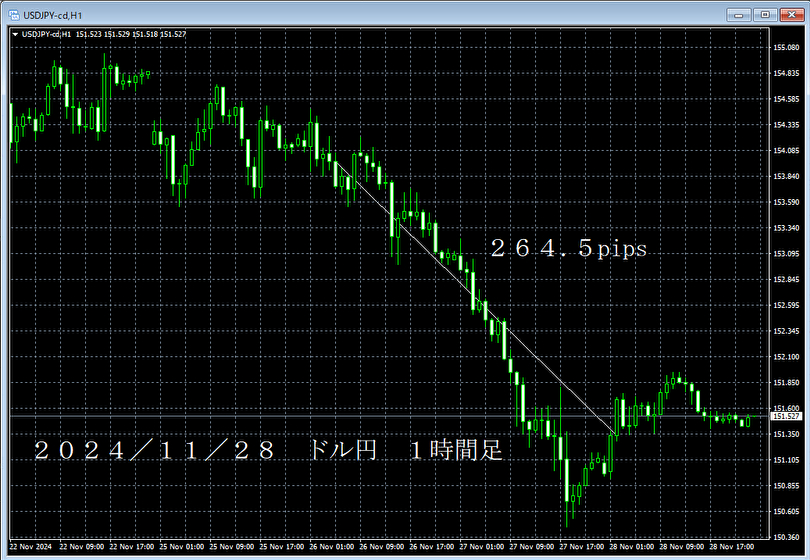Click the 154.835 price scale label
The width and height of the screenshot is (810, 560).
tap(786, 73)
